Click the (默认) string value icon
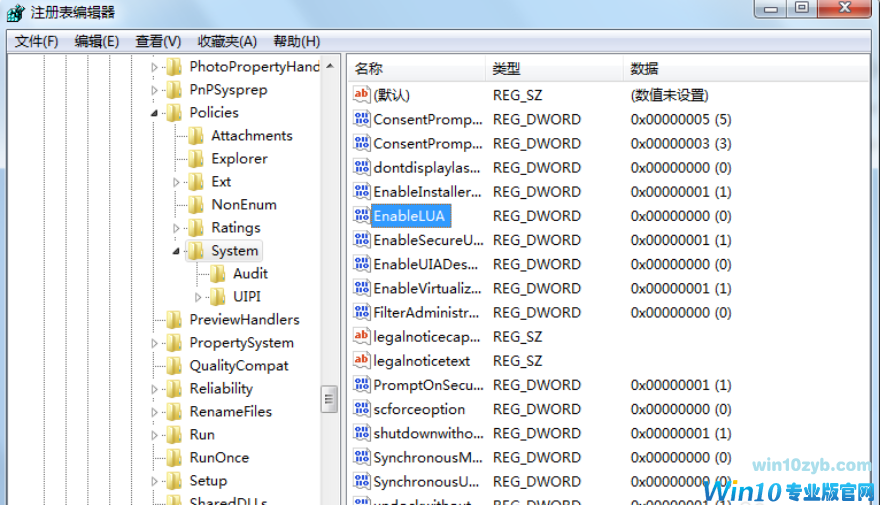The height and width of the screenshot is (505, 880). pyautogui.click(x=361, y=94)
